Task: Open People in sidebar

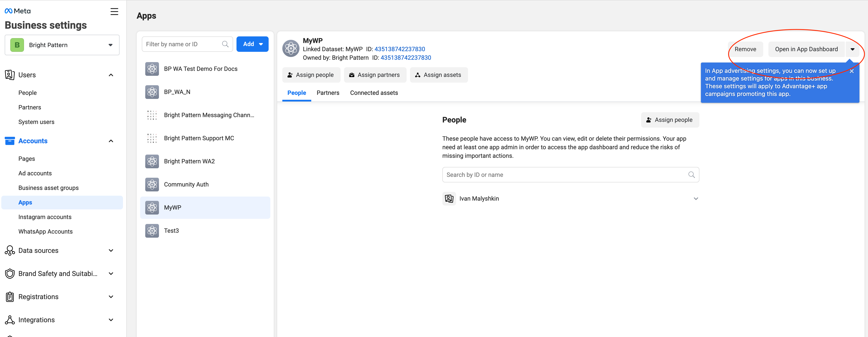Action: (28, 92)
